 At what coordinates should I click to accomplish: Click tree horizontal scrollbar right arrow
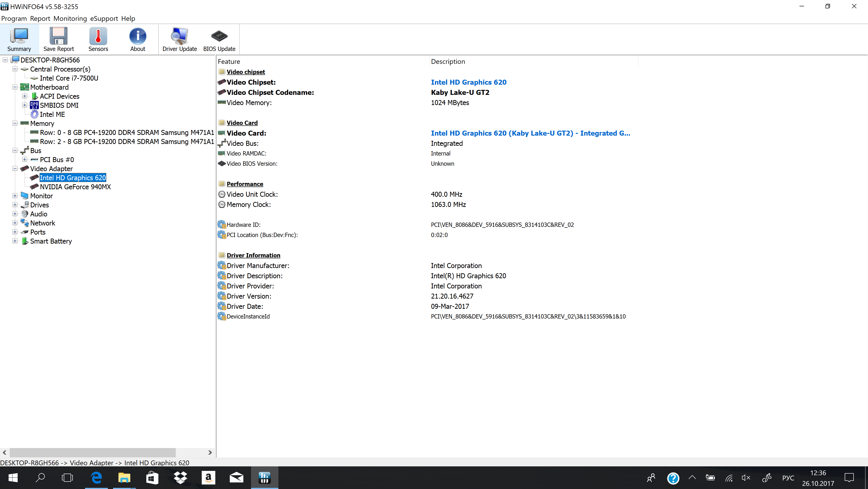coord(210,453)
